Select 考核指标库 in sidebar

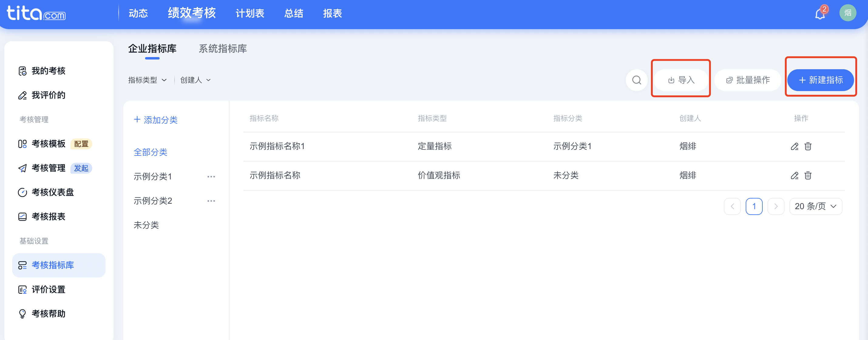(x=59, y=265)
